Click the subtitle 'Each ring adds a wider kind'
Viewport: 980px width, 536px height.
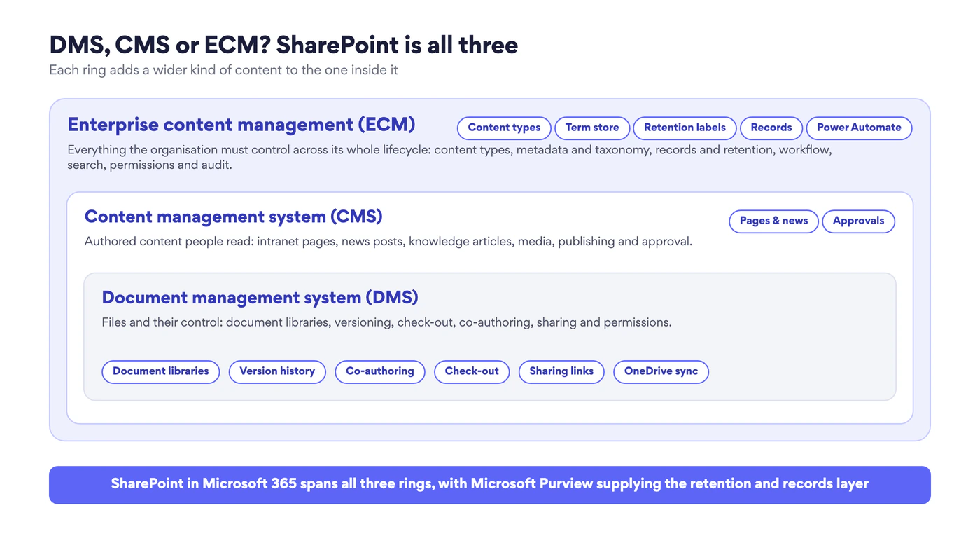click(223, 70)
